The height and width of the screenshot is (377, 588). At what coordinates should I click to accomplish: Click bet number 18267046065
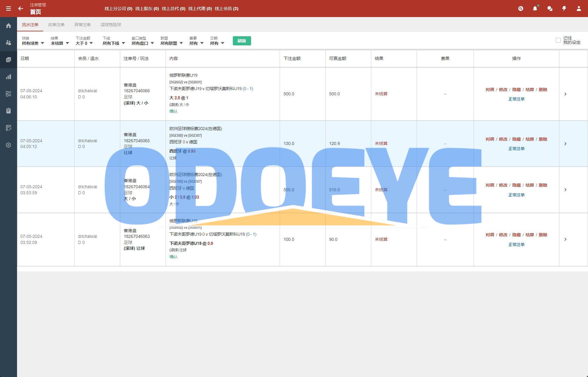[137, 141]
